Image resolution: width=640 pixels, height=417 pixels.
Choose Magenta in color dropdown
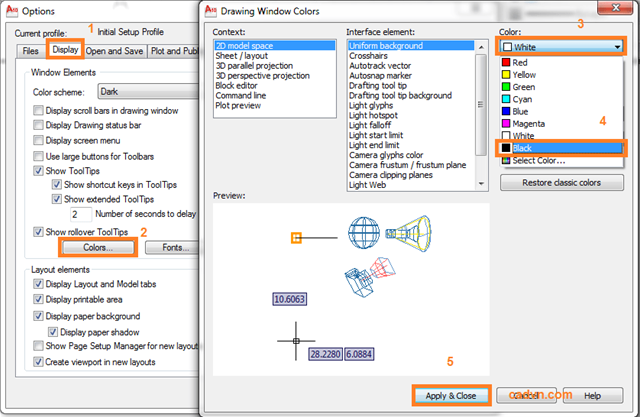coord(562,124)
